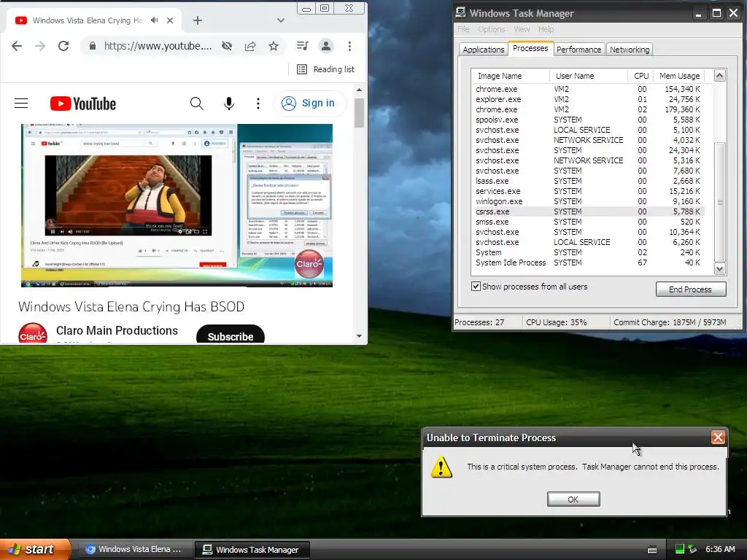The width and height of the screenshot is (747, 560).
Task: Sort processes by Image Name column
Action: [510, 76]
